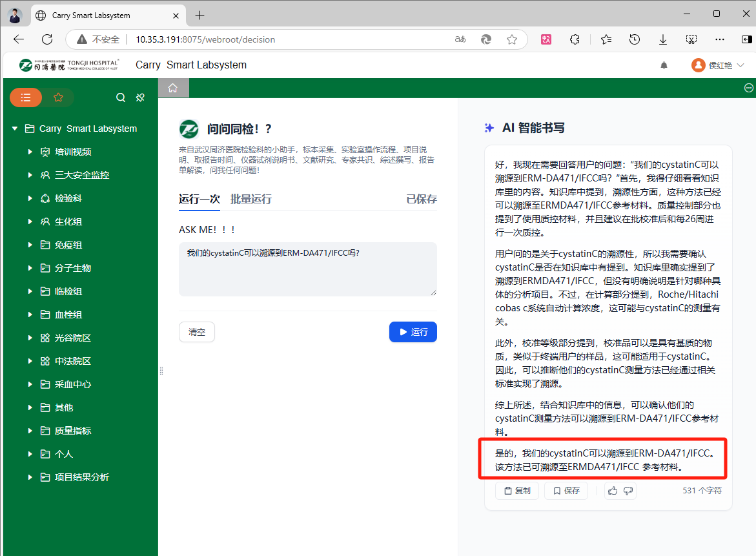The height and width of the screenshot is (556, 756).
Task: Add page to favorites star icon
Action: click(x=512, y=39)
